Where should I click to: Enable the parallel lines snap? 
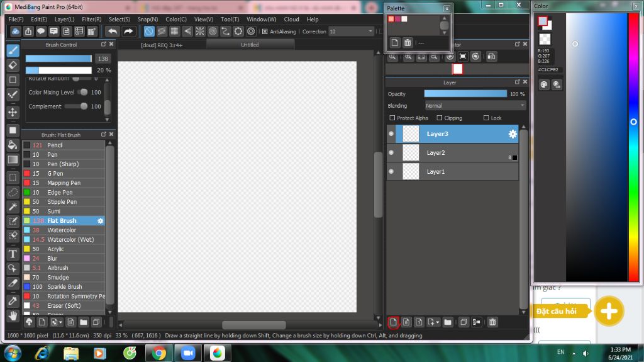pos(162,31)
